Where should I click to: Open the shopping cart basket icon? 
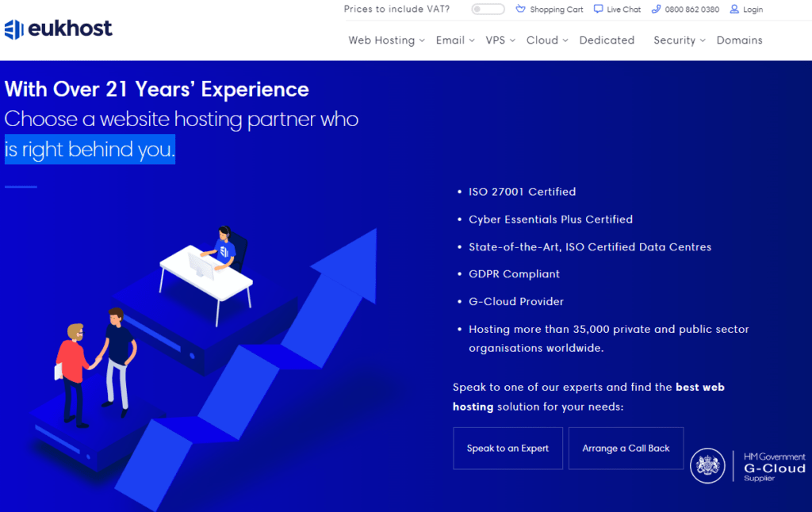(x=520, y=9)
